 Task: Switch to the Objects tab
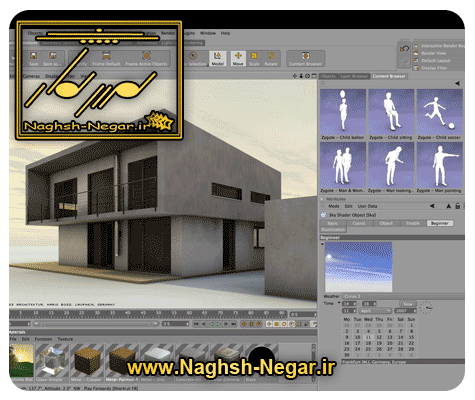coord(328,76)
